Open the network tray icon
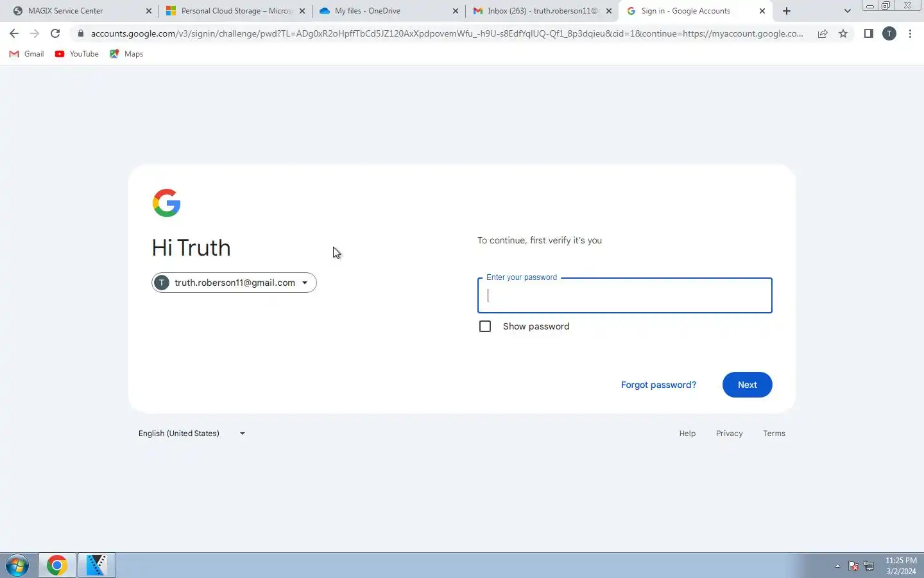Screen dimensions: 924x578 (x=869, y=566)
